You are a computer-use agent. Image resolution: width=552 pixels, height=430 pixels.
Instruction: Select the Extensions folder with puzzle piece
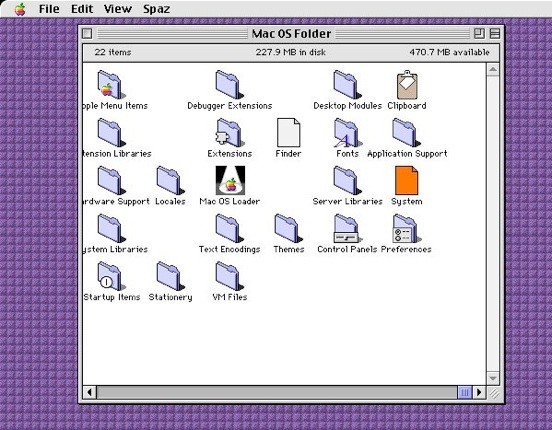coord(229,132)
